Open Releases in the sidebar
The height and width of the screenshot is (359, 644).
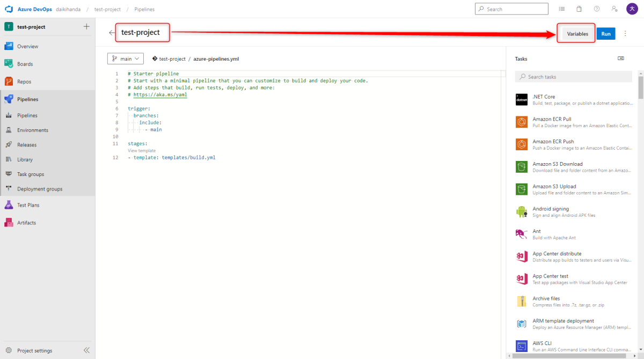point(48,145)
